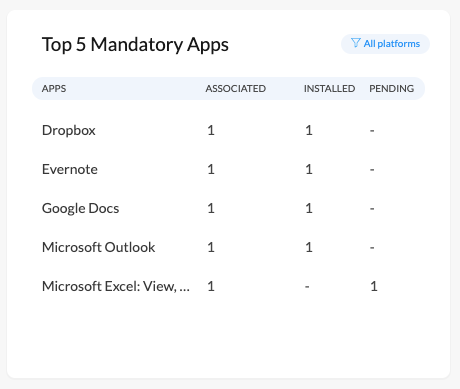
Task: Click the INSTALLED column header
Action: 329,89
